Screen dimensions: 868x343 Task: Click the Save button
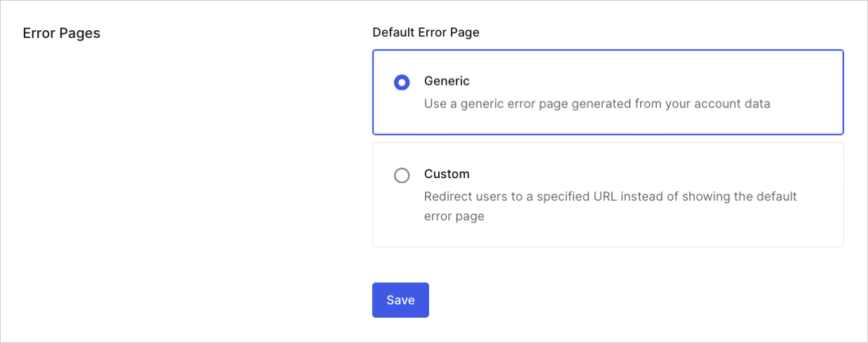coord(400,300)
